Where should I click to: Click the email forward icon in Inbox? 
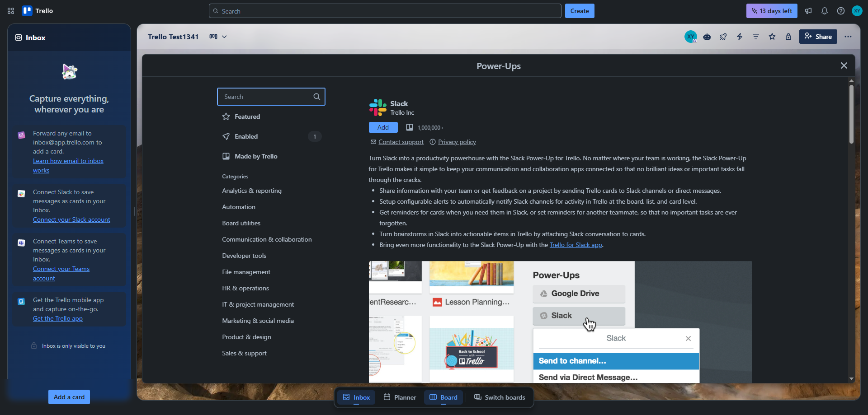pyautogui.click(x=21, y=135)
